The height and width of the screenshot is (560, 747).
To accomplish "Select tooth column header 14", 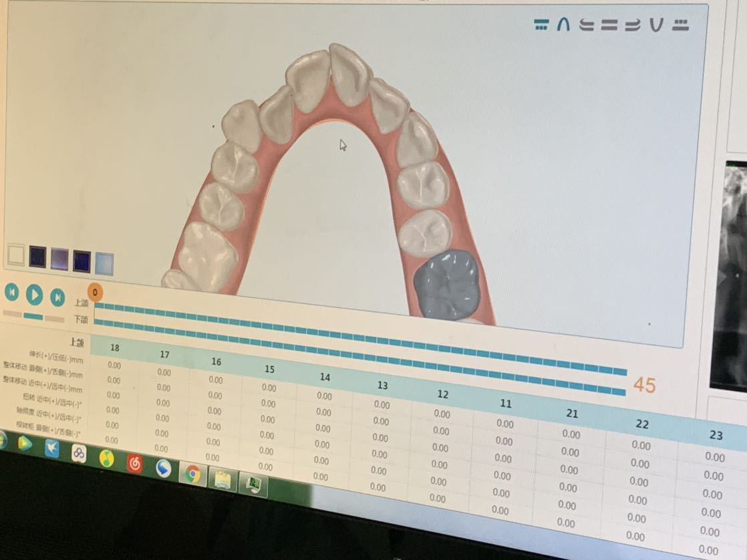I will tap(325, 377).
